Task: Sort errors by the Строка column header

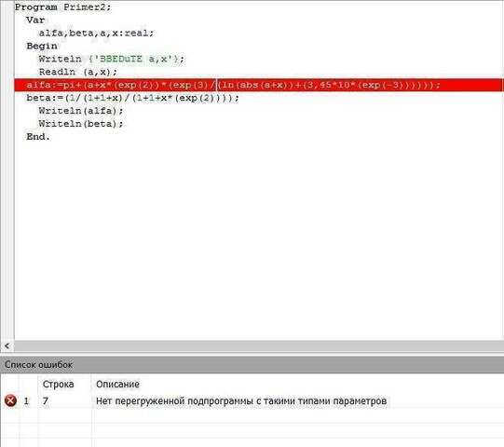Action: point(58,384)
